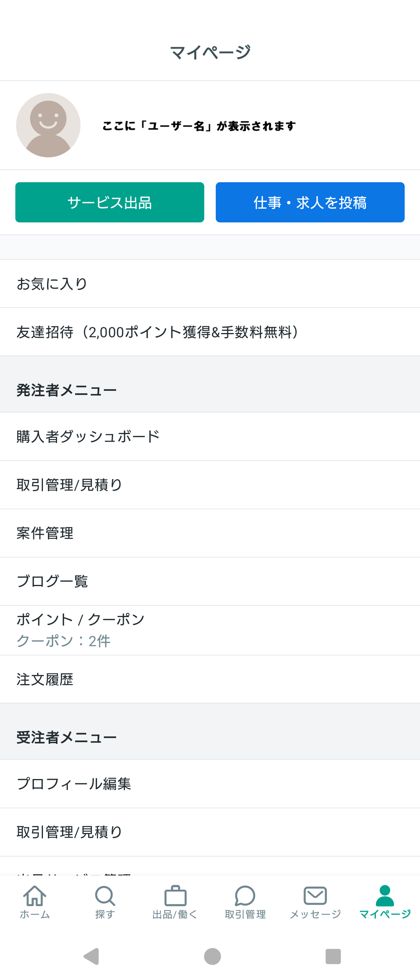
Task: Open 取引管理 speech bubble icon
Action: point(245,896)
